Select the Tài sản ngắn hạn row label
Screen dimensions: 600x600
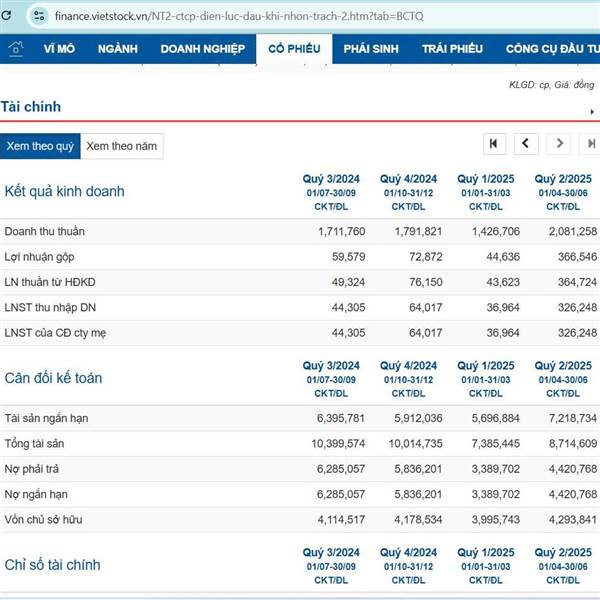click(x=46, y=418)
